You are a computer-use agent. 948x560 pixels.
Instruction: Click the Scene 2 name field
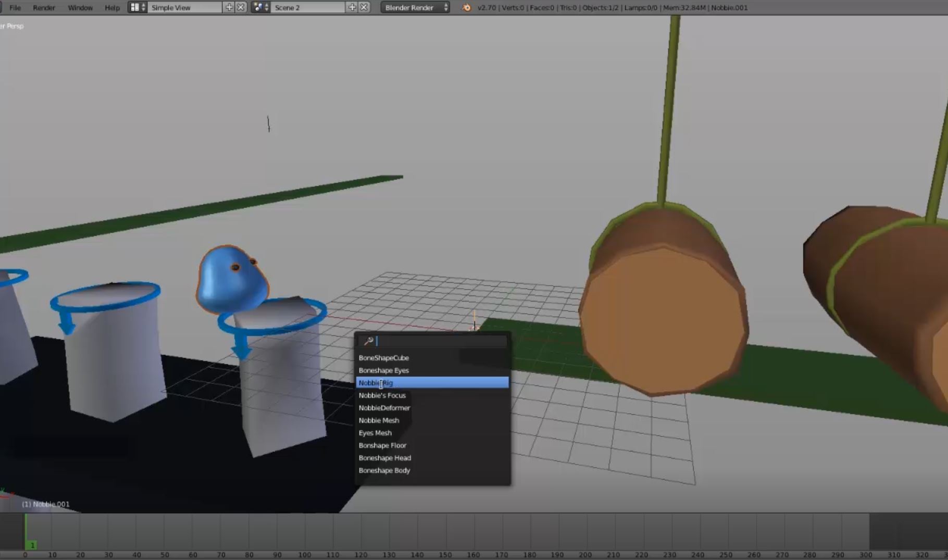pos(307,7)
